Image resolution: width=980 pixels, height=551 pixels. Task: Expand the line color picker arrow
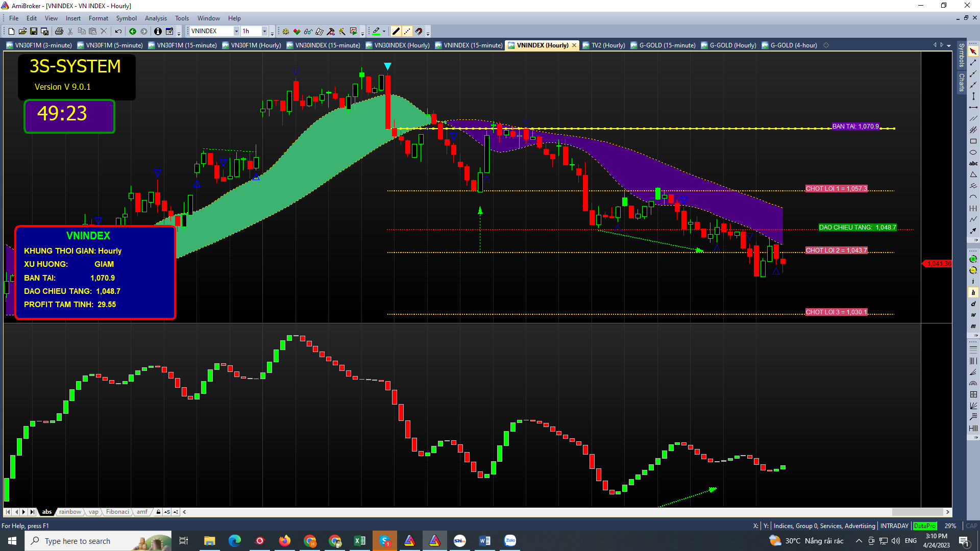pos(384,32)
